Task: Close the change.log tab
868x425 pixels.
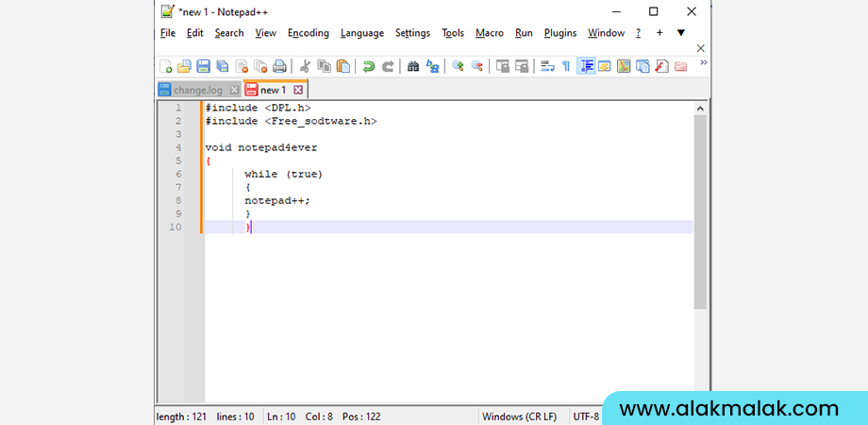Action: point(234,90)
